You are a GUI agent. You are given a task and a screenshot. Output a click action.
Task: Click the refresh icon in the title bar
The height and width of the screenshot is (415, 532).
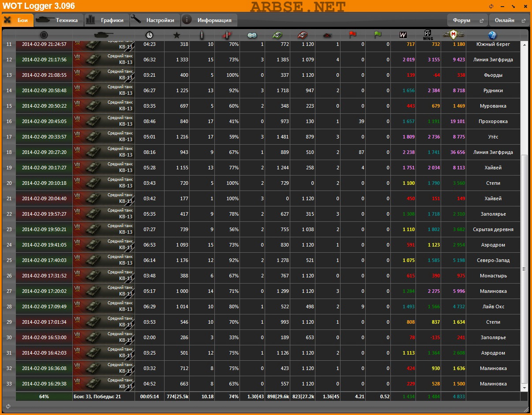click(491, 6)
